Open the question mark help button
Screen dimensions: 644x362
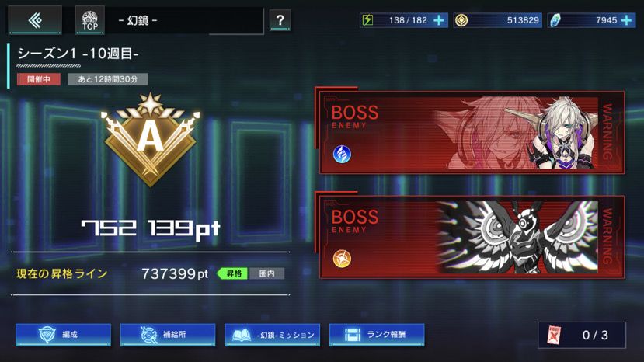coord(280,19)
